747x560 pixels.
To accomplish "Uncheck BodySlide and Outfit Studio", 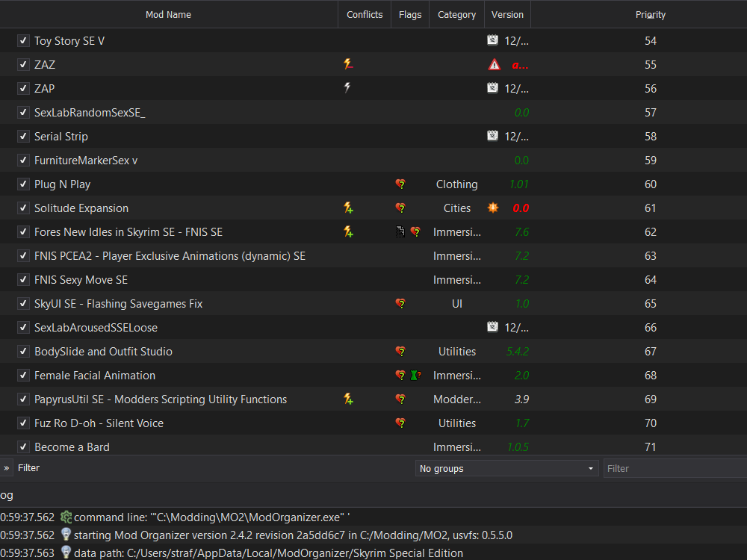I will [23, 351].
